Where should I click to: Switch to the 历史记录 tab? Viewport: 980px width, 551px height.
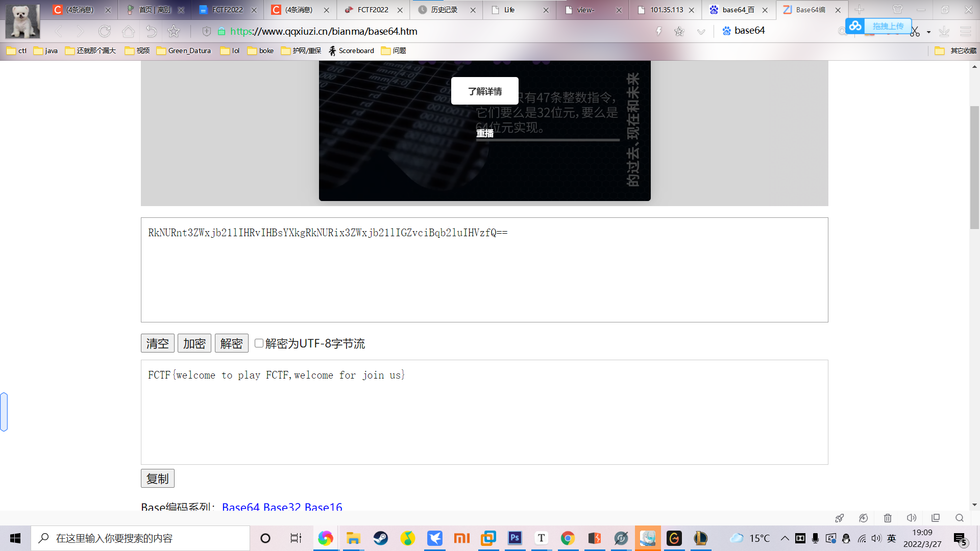tap(444, 10)
